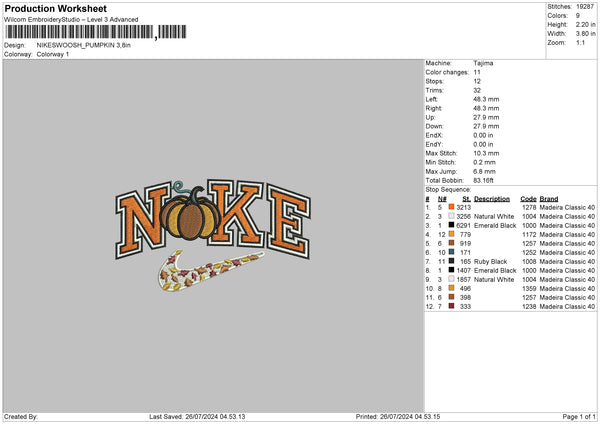This screenshot has height=424, width=600.
Task: Click the letter E in the embroidery preview
Action: tap(289, 222)
